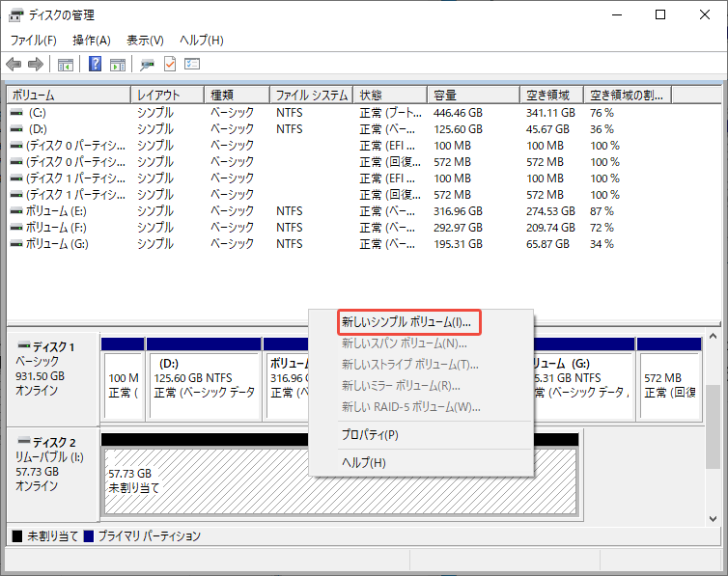Select the 572 MB recovery partition on Disk 1
The width and height of the screenshot is (728, 576).
[x=669, y=385]
